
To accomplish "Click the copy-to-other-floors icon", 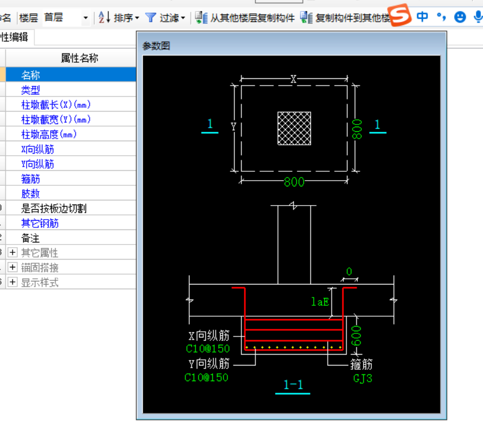I will click(307, 18).
